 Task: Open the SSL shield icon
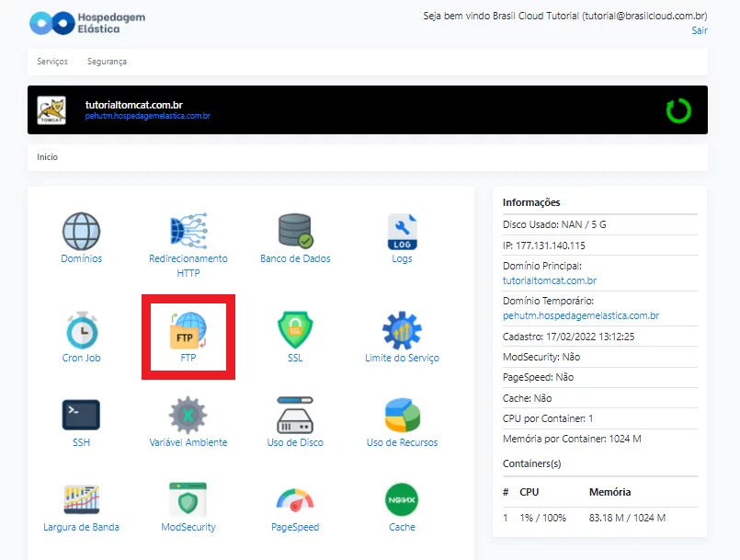295,330
